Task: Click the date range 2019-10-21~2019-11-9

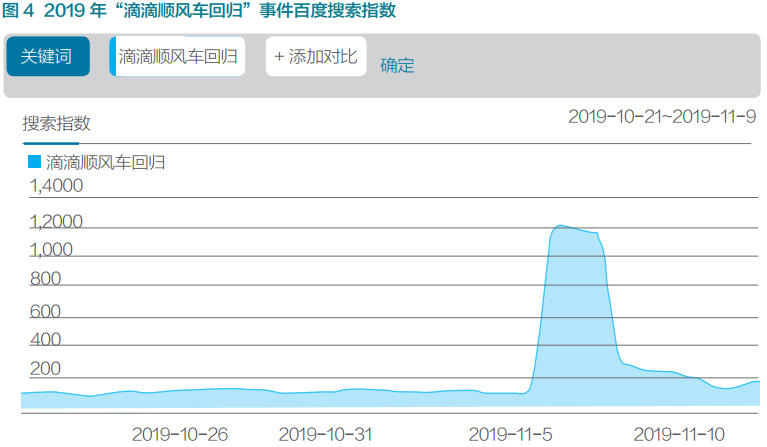Action: click(662, 116)
